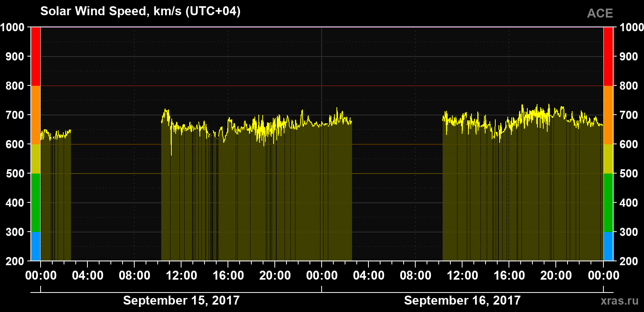Viewport: 644px width, 312px height.
Task: Click the ACE source label
Action: pyautogui.click(x=600, y=13)
